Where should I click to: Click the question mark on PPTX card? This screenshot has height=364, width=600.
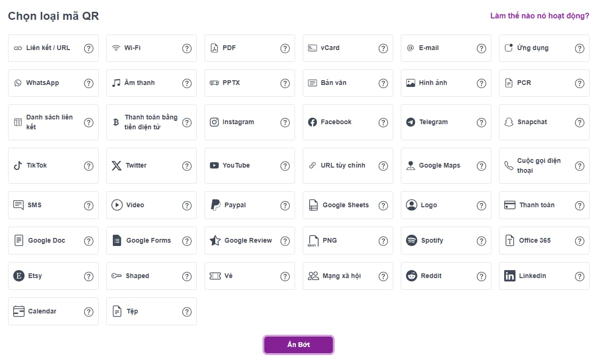pyautogui.click(x=285, y=83)
